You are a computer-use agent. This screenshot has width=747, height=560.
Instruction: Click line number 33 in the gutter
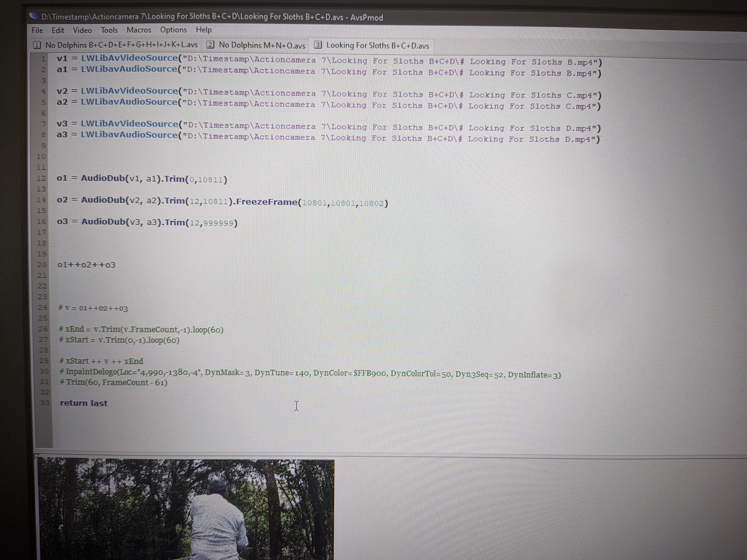coord(45,403)
